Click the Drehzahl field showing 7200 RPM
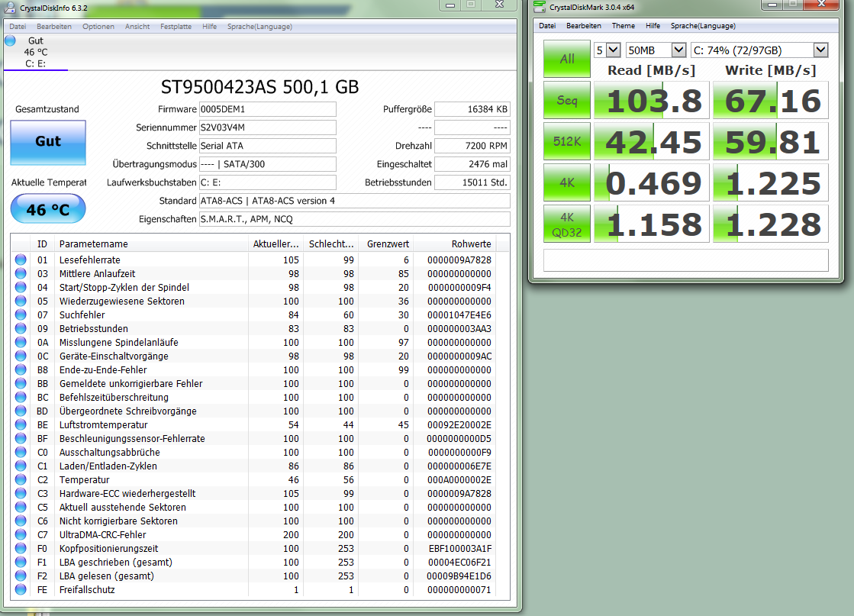The width and height of the screenshot is (854, 616). coord(472,146)
